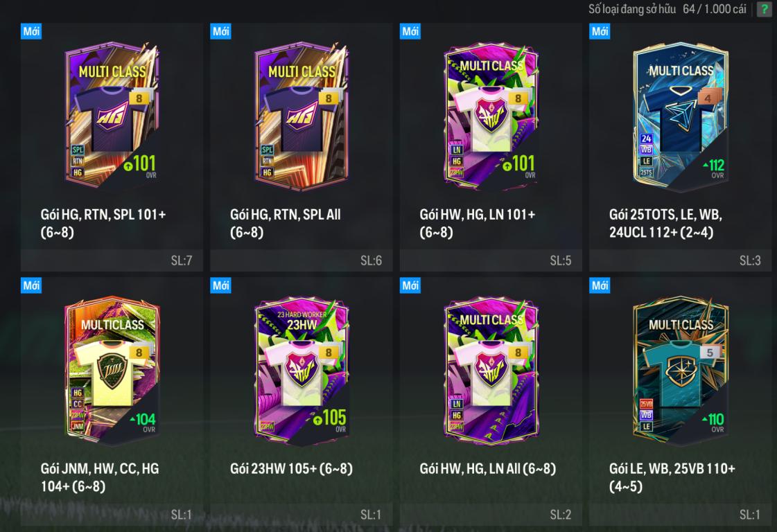Click the SL:5 quantity label
The height and width of the screenshot is (532, 777).
561,260
